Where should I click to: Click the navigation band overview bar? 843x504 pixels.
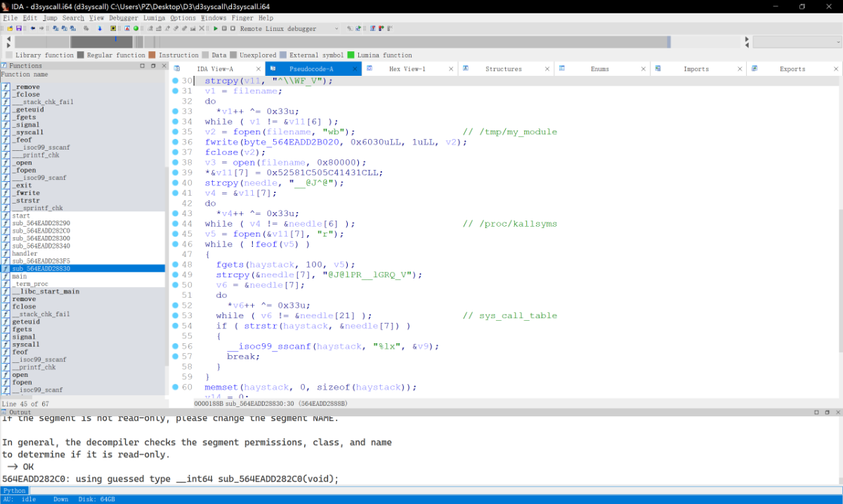pos(377,42)
